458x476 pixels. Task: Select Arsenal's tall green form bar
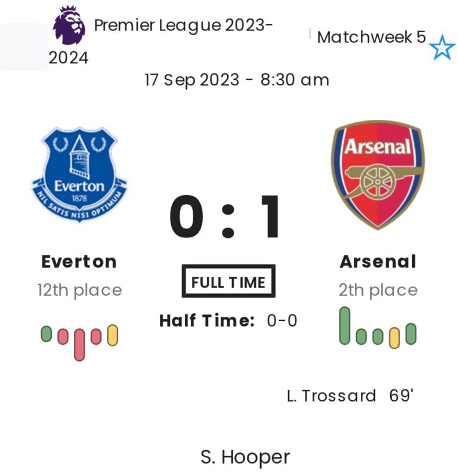click(345, 325)
